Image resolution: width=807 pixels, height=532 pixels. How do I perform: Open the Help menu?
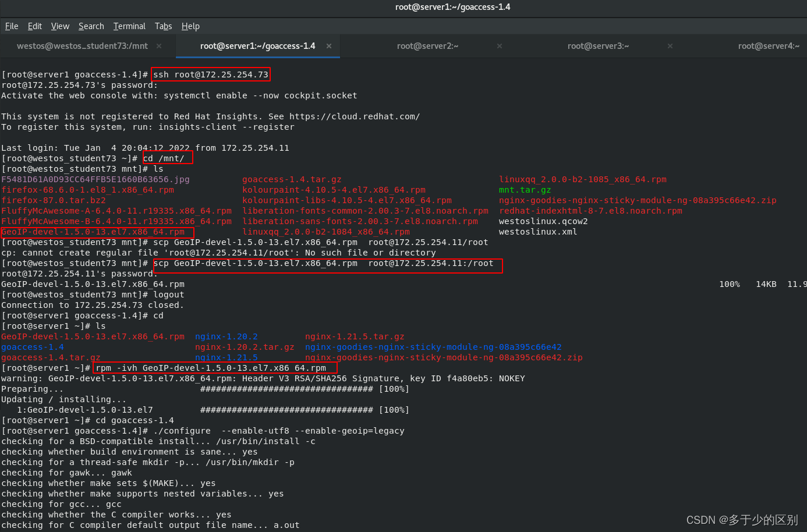[x=190, y=26]
